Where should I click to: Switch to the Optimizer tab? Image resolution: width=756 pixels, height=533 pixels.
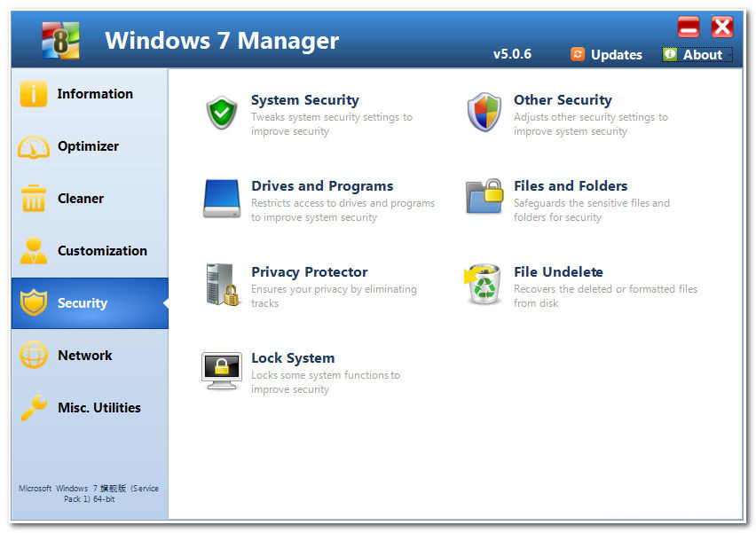pyautogui.click(x=88, y=146)
